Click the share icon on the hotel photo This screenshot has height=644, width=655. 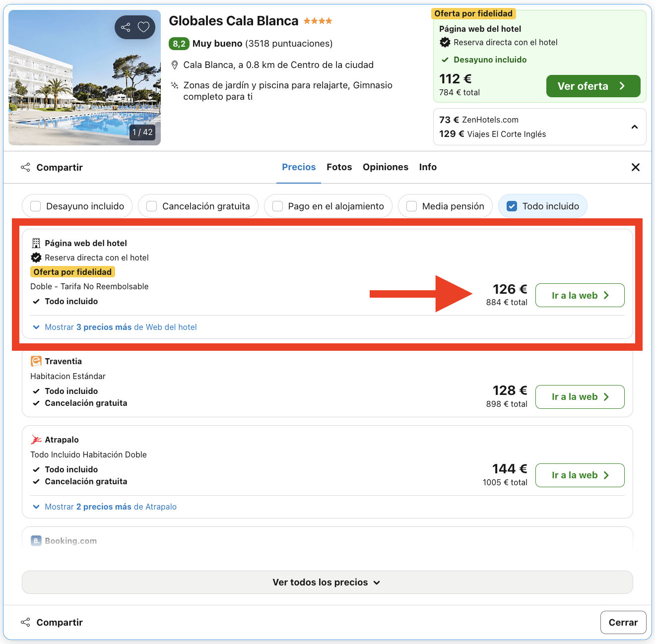(x=126, y=27)
